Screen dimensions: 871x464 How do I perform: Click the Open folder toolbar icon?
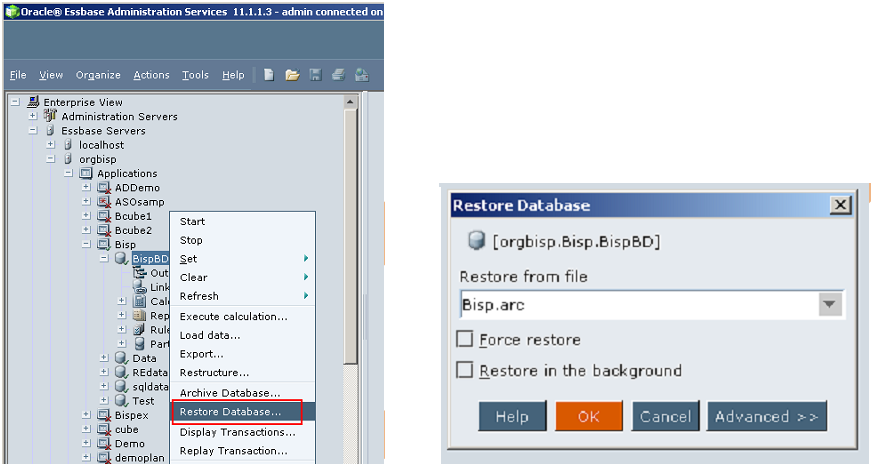tap(292, 74)
